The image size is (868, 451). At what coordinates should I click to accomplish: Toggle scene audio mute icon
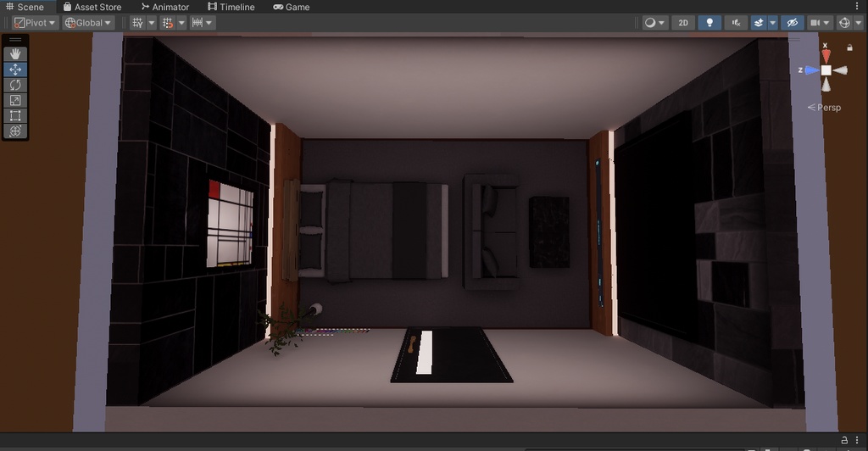[737, 23]
